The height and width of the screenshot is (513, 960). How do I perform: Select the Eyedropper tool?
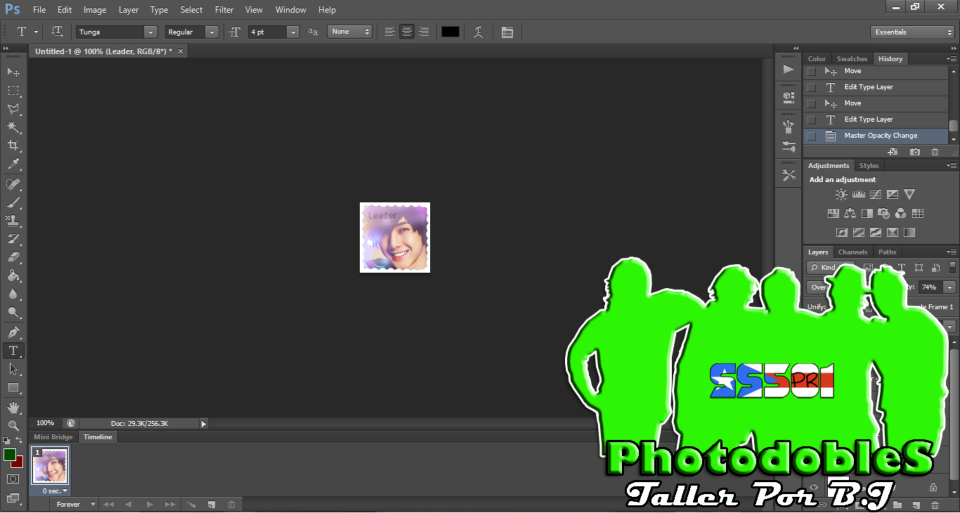13,164
